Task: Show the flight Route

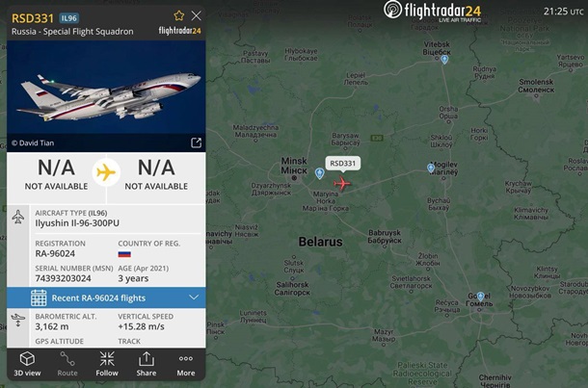Action: pos(67,364)
